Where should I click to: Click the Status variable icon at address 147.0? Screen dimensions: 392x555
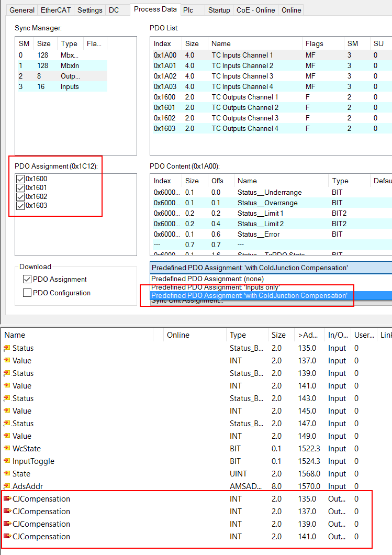[7, 424]
